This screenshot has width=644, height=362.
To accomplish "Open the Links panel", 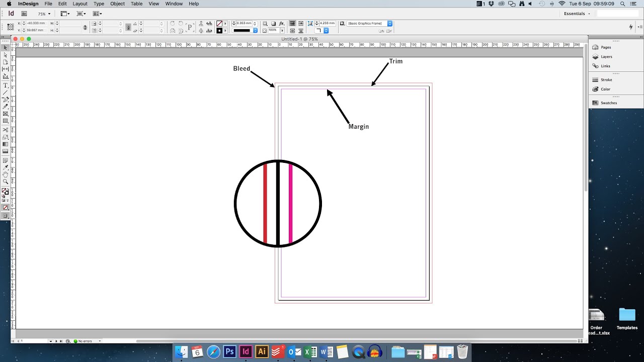I will coord(605,66).
